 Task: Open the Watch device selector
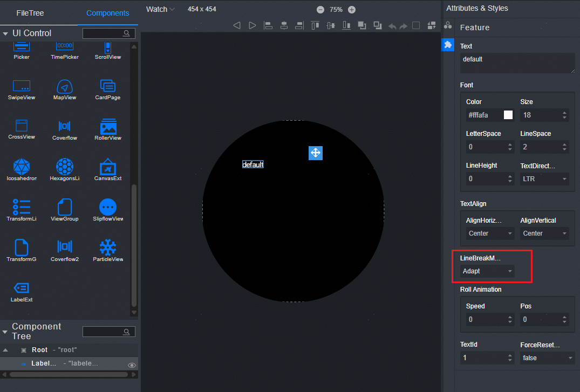click(x=160, y=9)
